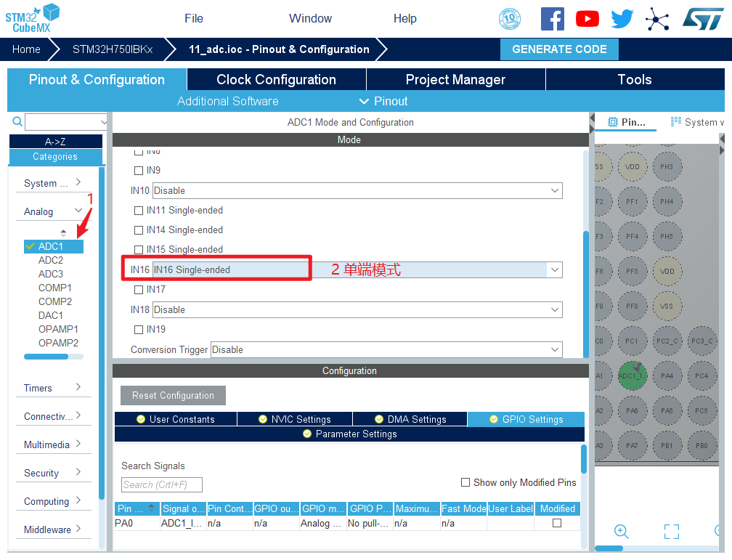732x560 pixels.
Task: Toggle the IN11 Single-ended checkbox
Action: pyautogui.click(x=139, y=211)
